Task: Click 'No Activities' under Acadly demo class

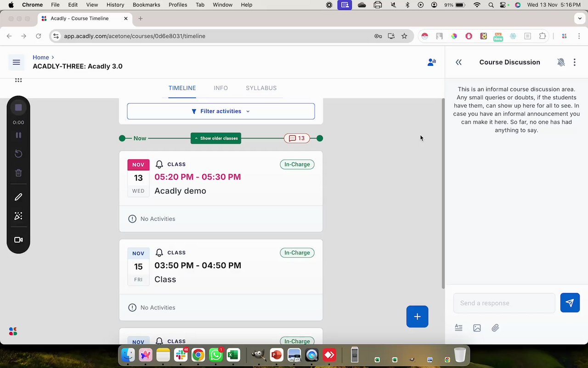Action: click(158, 218)
